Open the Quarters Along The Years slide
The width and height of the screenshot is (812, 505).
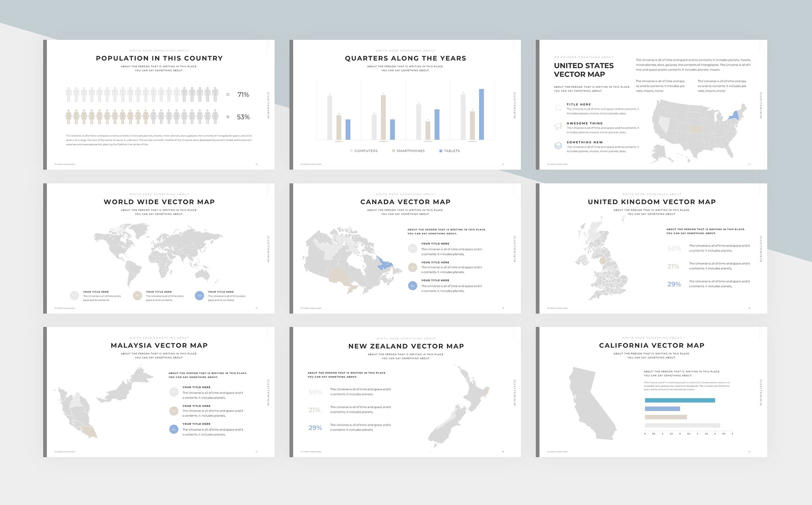[x=405, y=105]
